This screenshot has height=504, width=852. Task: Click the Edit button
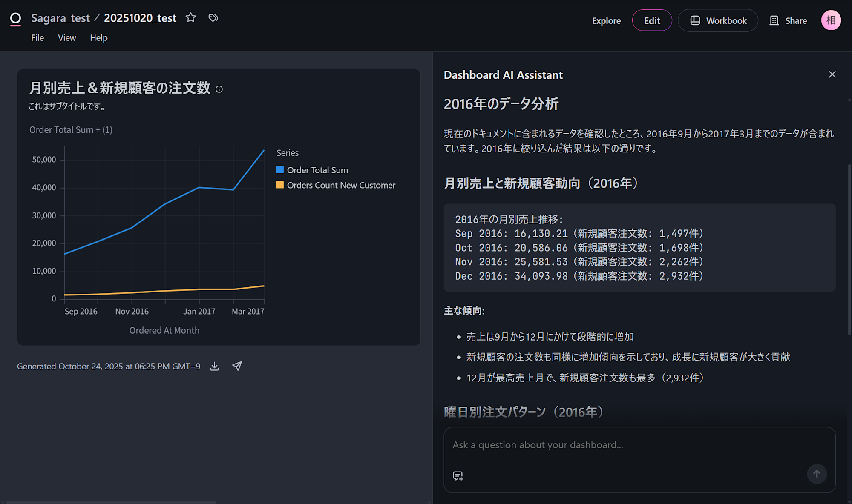[652, 20]
